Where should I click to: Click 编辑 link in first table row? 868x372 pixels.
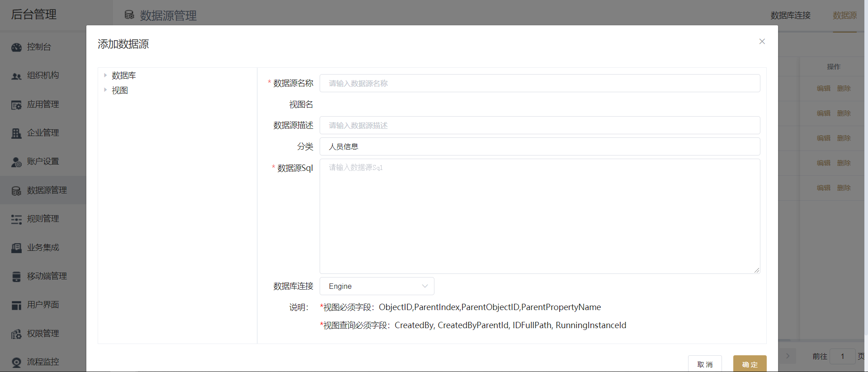coord(824,89)
